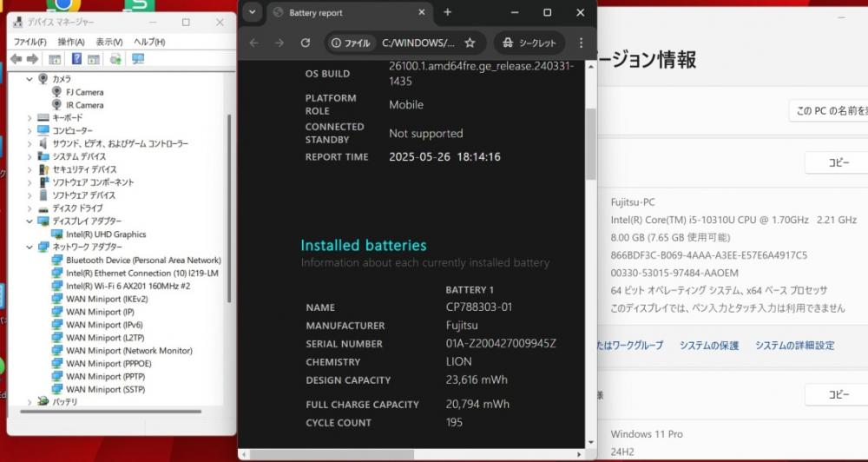
Task: Click the browser forward arrow
Action: (x=279, y=43)
